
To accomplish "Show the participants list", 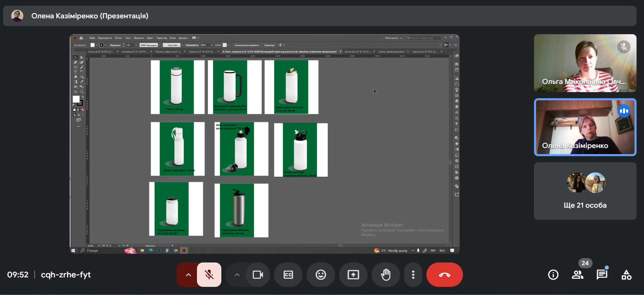I will click(x=577, y=275).
